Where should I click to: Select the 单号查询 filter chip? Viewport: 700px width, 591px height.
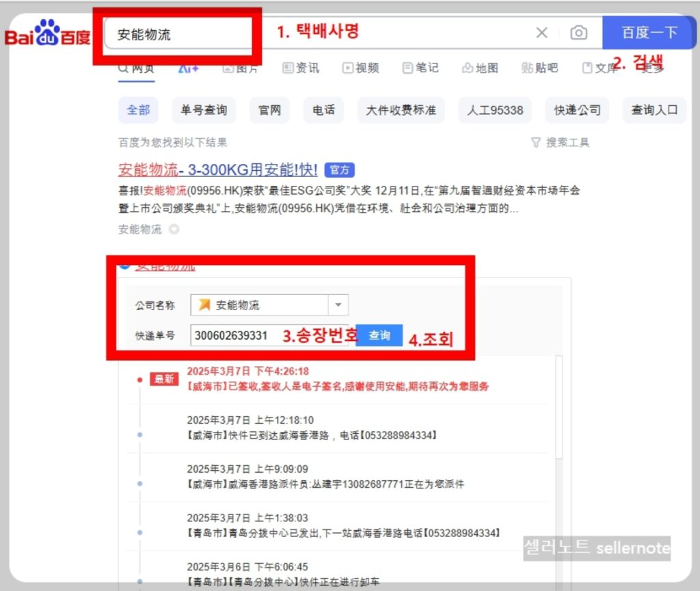[204, 110]
